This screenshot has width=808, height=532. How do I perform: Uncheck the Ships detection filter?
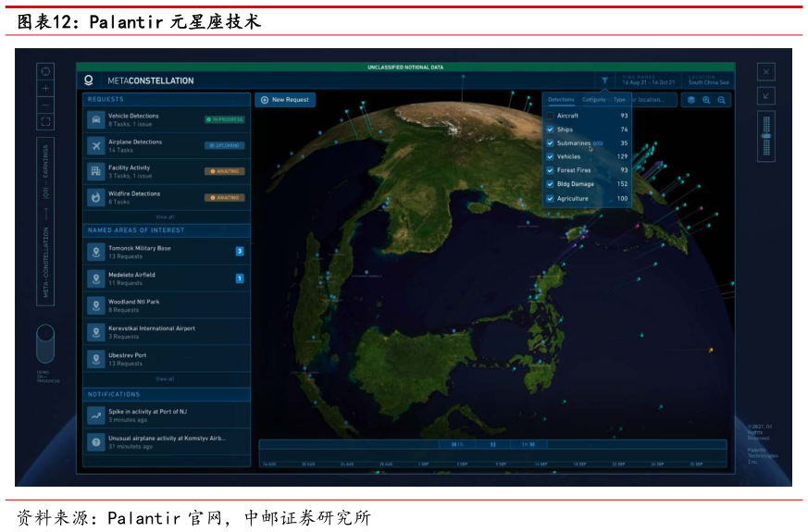point(550,130)
